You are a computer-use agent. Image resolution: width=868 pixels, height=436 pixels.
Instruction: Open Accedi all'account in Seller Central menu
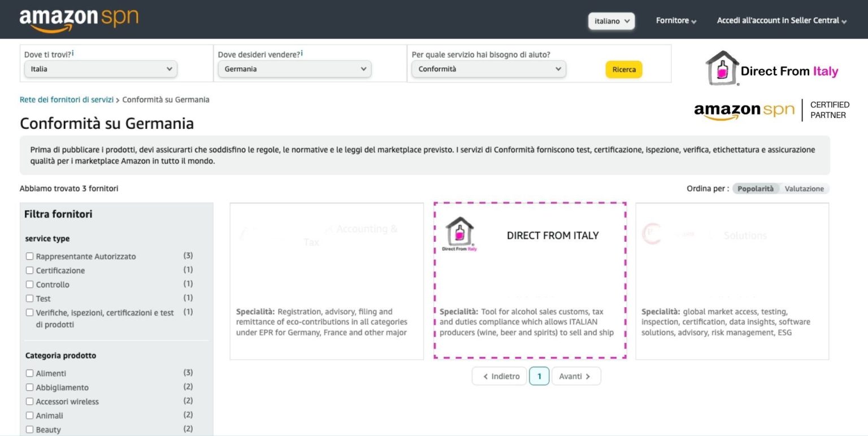pyautogui.click(x=782, y=21)
